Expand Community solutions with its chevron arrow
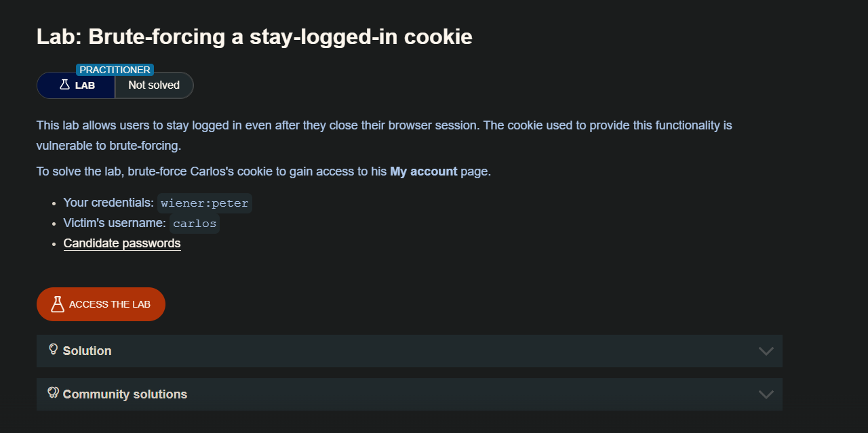The width and height of the screenshot is (868, 433). click(766, 394)
